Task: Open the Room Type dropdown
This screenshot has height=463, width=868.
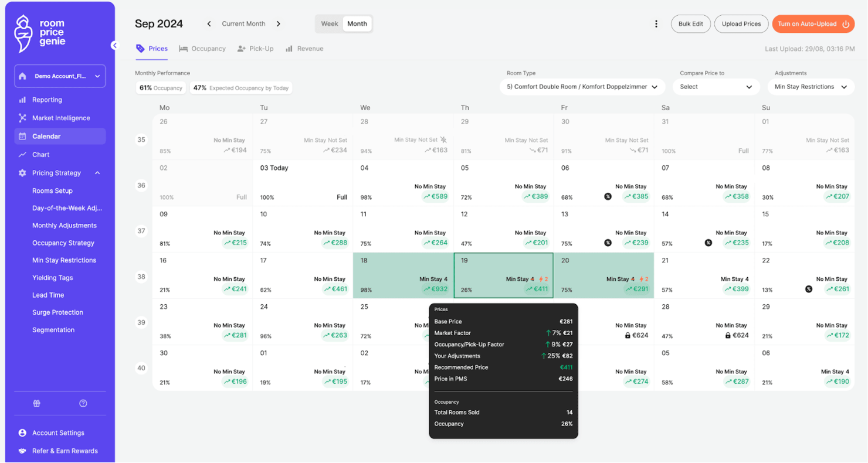Action: coord(581,86)
